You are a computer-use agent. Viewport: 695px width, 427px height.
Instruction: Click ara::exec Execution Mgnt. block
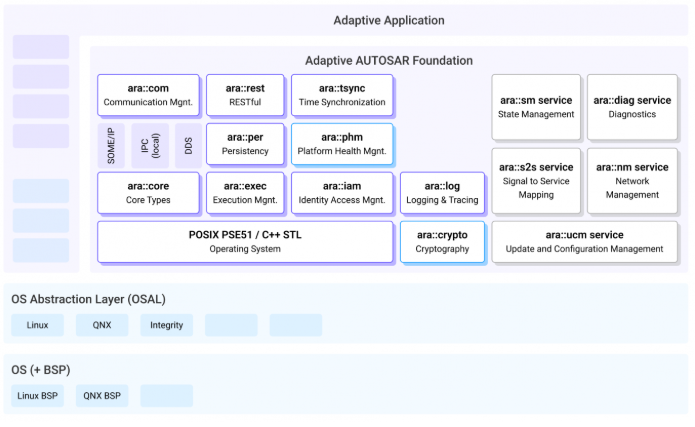pos(245,193)
